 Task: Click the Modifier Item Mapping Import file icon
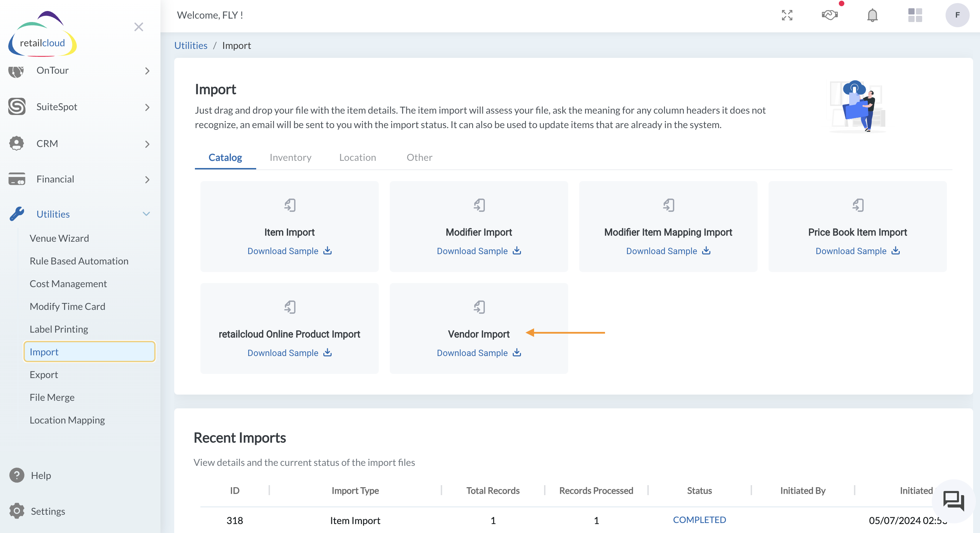(669, 206)
